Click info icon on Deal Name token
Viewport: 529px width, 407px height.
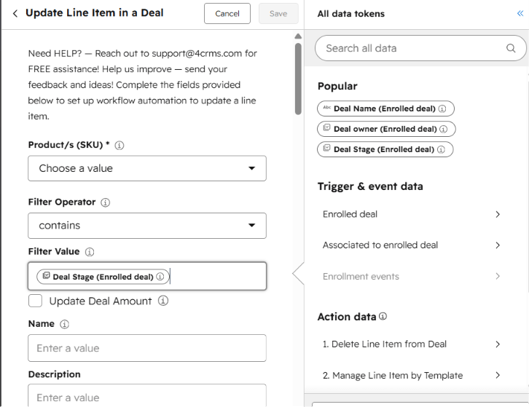pos(442,109)
